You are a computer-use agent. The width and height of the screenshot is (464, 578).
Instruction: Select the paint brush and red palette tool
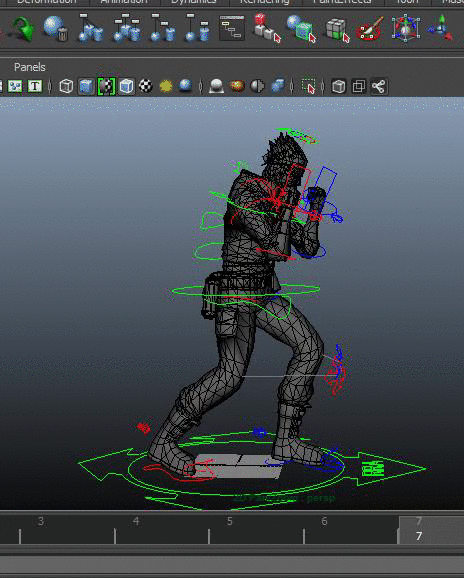370,29
